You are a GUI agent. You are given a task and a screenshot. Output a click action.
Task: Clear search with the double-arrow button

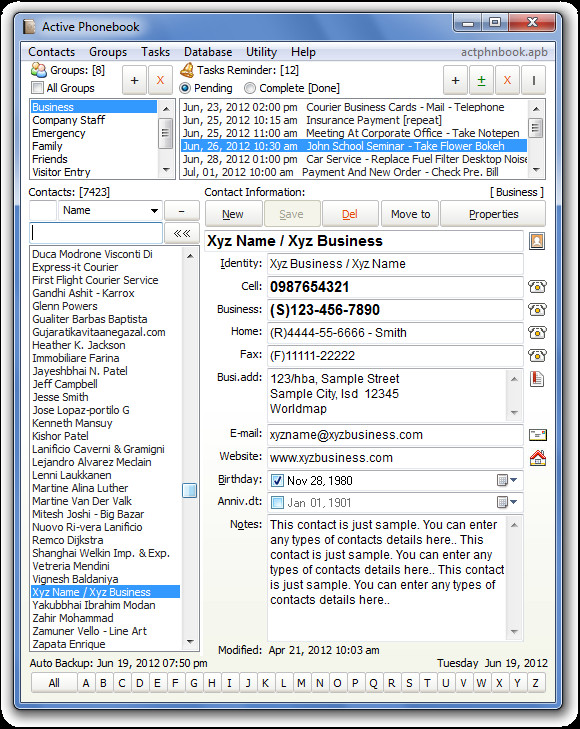pos(182,233)
